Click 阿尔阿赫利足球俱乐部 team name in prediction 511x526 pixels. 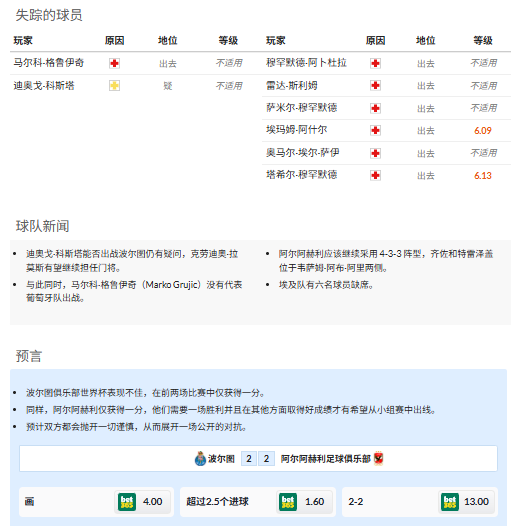(325, 459)
